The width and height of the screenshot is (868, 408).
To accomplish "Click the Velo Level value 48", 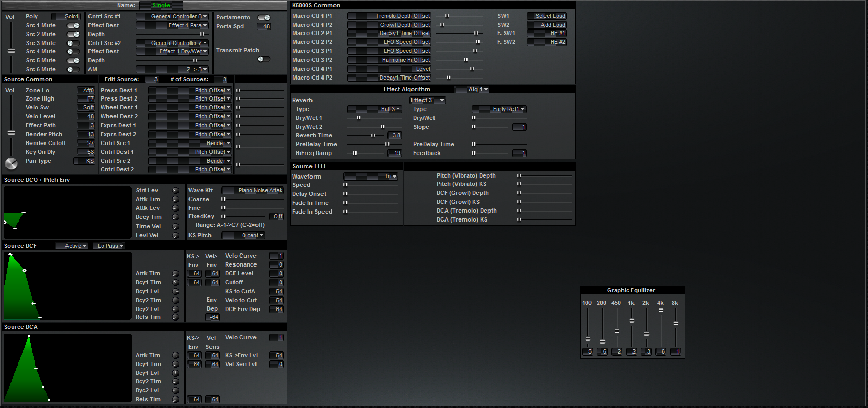I will tap(86, 117).
